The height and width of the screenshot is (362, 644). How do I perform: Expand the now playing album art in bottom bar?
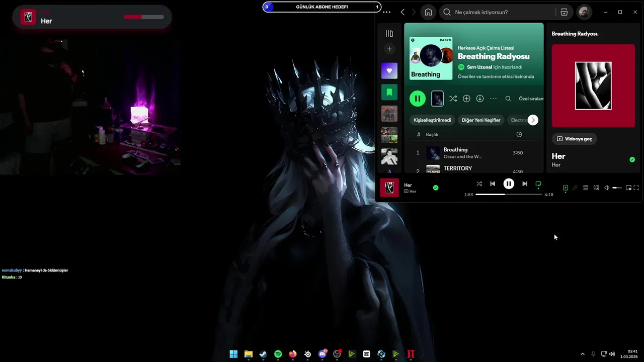pyautogui.click(x=389, y=188)
